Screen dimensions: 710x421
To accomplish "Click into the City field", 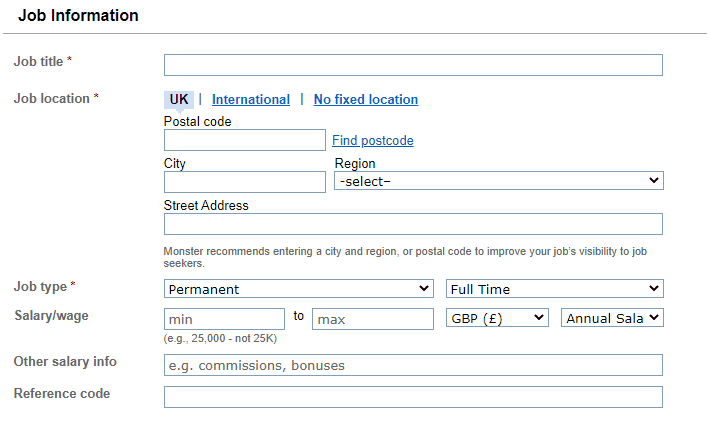I will coord(245,181).
